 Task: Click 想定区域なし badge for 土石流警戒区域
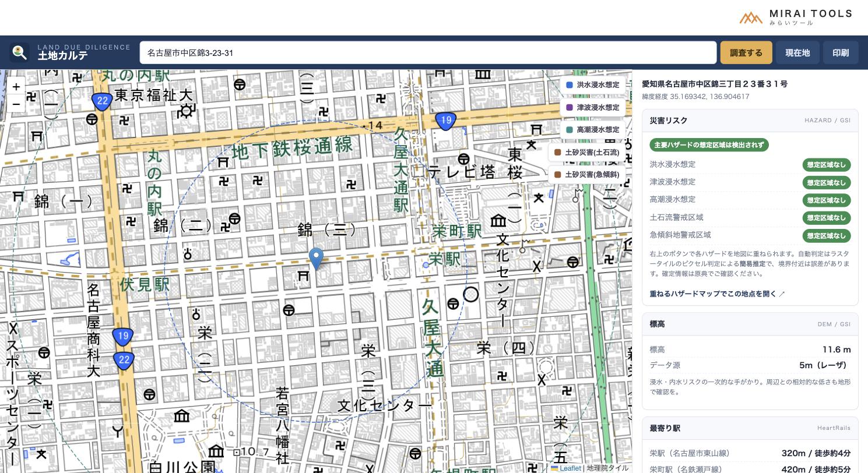[827, 218]
